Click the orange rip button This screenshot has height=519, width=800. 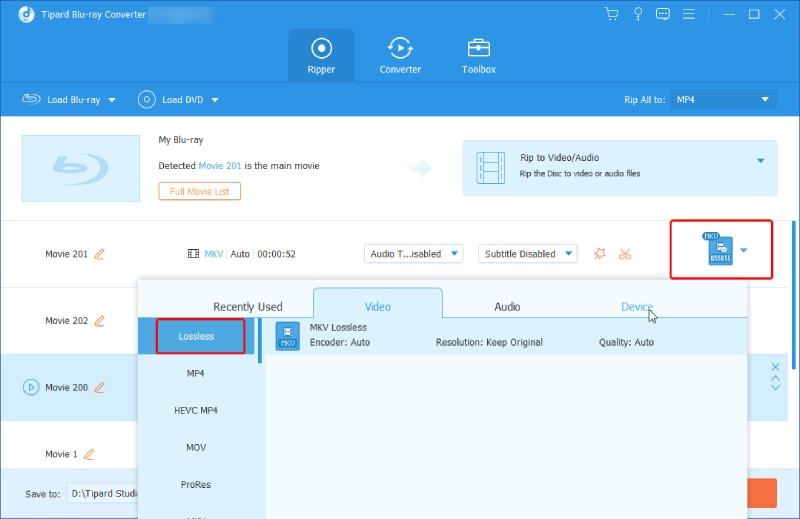coord(762,493)
